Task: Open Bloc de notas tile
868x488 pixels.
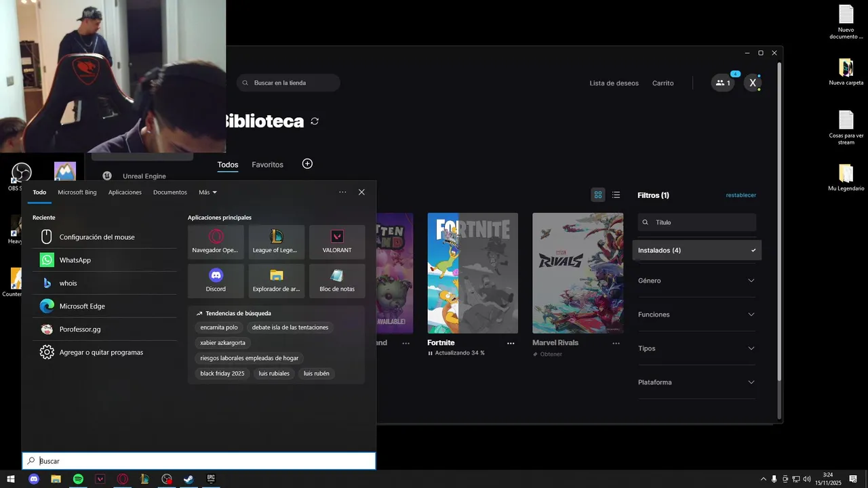Action: click(337, 281)
